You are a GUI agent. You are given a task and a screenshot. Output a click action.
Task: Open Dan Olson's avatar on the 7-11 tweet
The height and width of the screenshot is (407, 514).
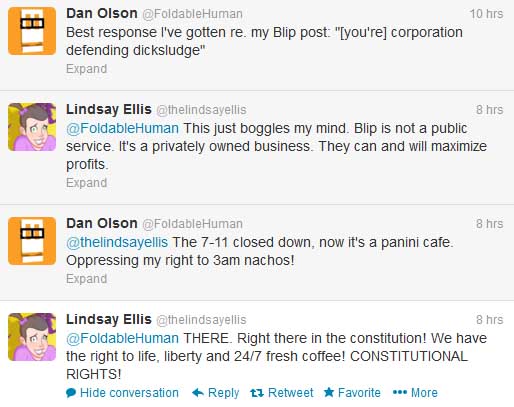pos(32,241)
